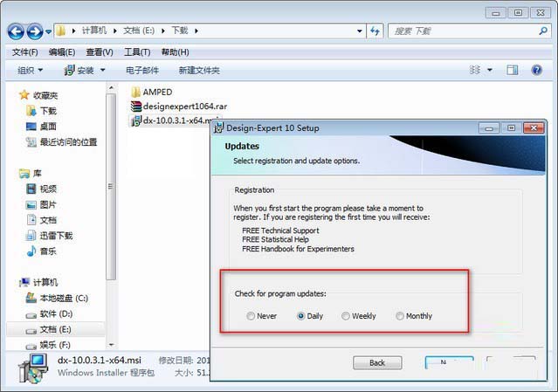Select 下载 in the address breadcrumb
Image resolution: width=558 pixels, height=392 pixels.
(x=180, y=31)
